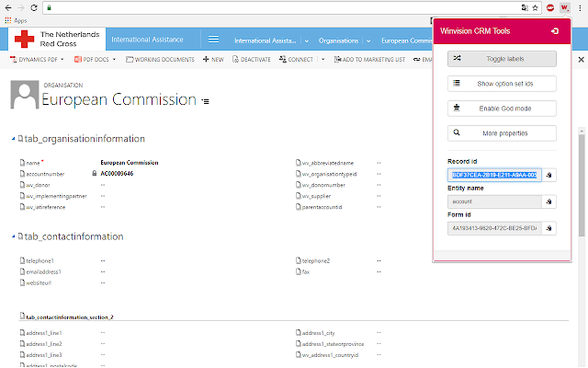Open the Apps shortcut in the bookmarks bar
The width and height of the screenshot is (588, 368).
[x=16, y=20]
